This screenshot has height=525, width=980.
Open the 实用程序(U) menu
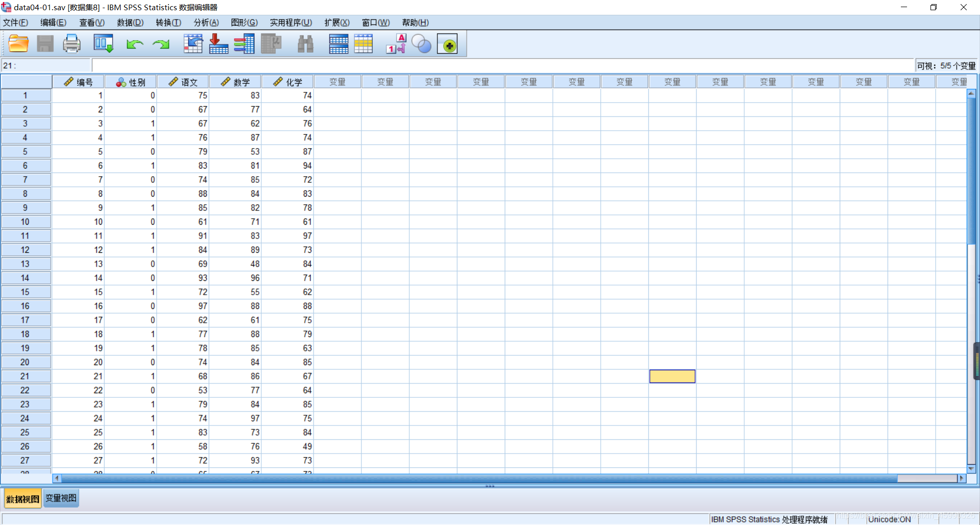[x=291, y=22]
